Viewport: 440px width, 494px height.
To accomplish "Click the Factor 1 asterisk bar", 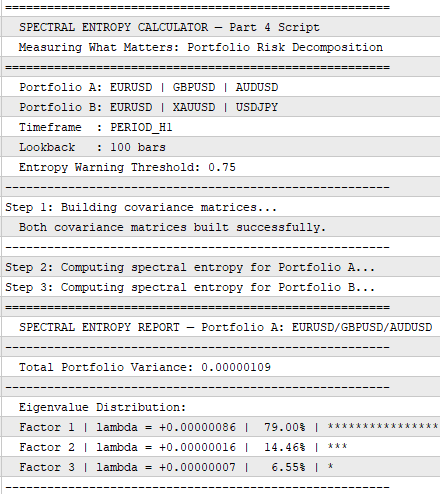I will [x=383, y=426].
